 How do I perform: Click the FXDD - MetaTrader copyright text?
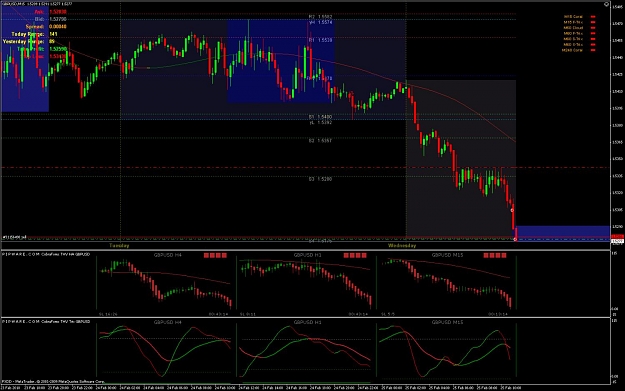[53, 381]
